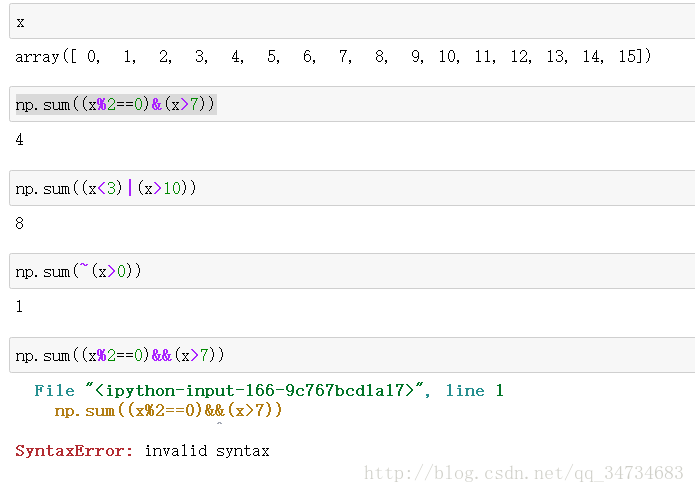Click the blog.csdn.net watermark URL

523,473
